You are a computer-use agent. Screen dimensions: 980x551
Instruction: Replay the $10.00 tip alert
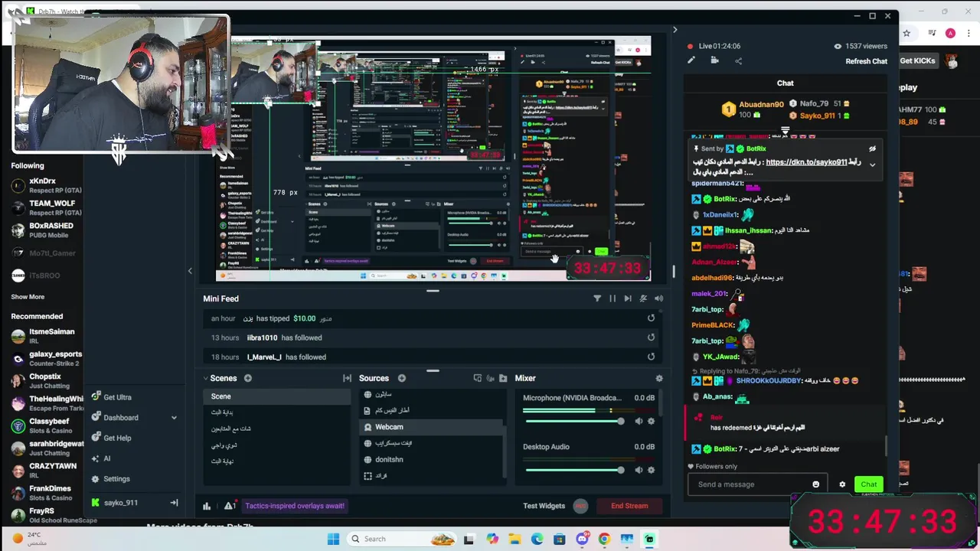point(651,318)
